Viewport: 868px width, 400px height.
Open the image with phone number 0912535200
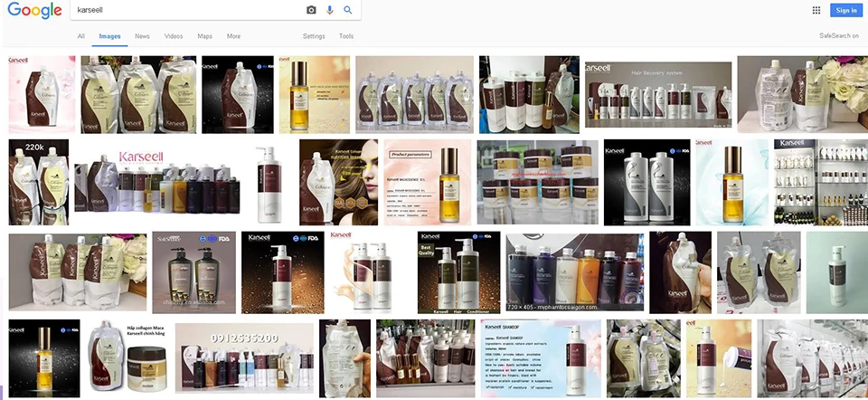pyautogui.click(x=244, y=357)
